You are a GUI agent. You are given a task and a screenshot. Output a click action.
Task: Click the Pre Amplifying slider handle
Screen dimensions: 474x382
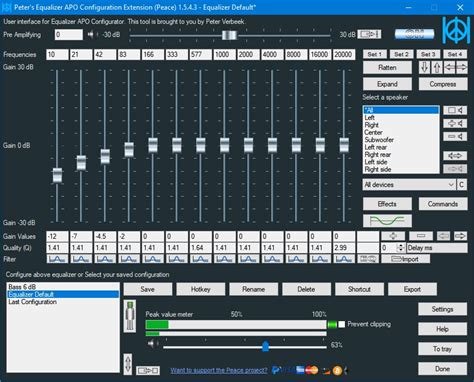coord(229,35)
